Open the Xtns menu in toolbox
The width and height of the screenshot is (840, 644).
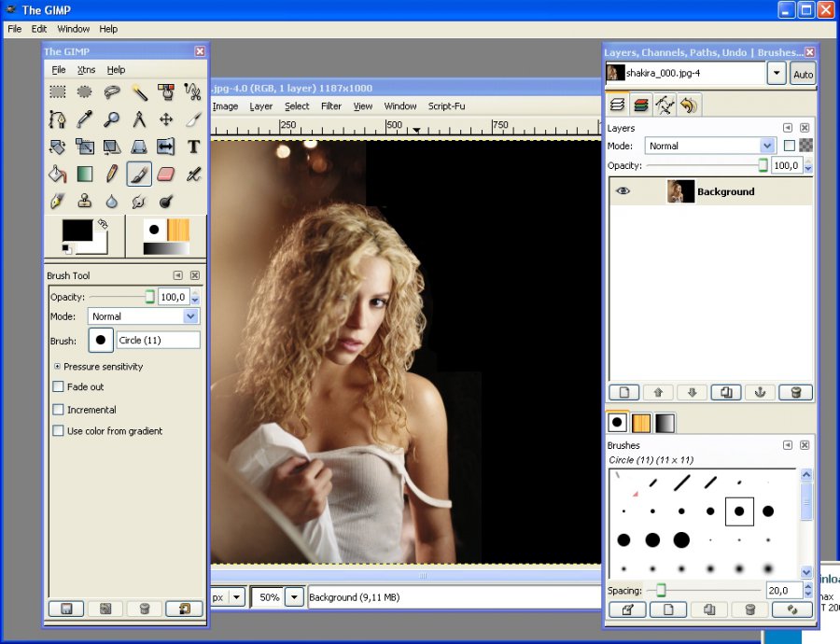click(x=86, y=70)
